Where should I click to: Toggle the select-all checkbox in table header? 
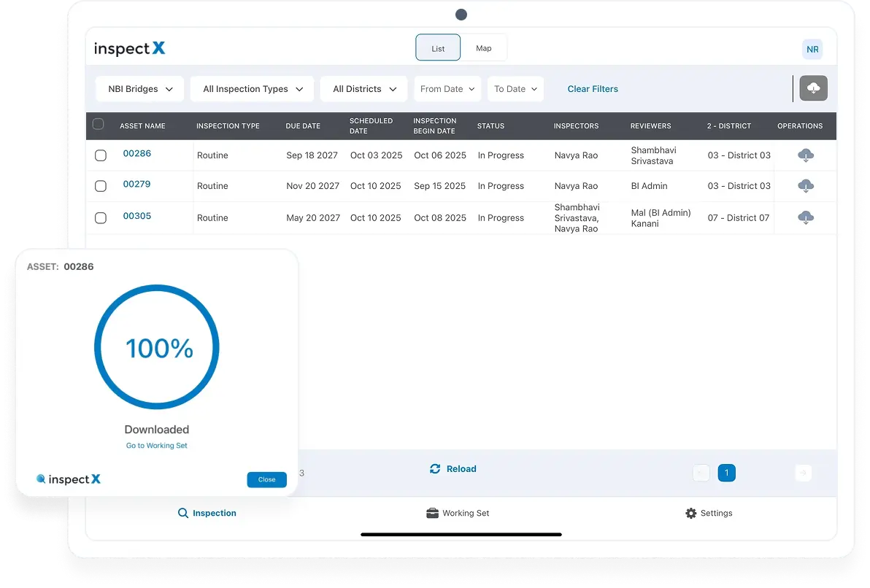[x=99, y=124]
